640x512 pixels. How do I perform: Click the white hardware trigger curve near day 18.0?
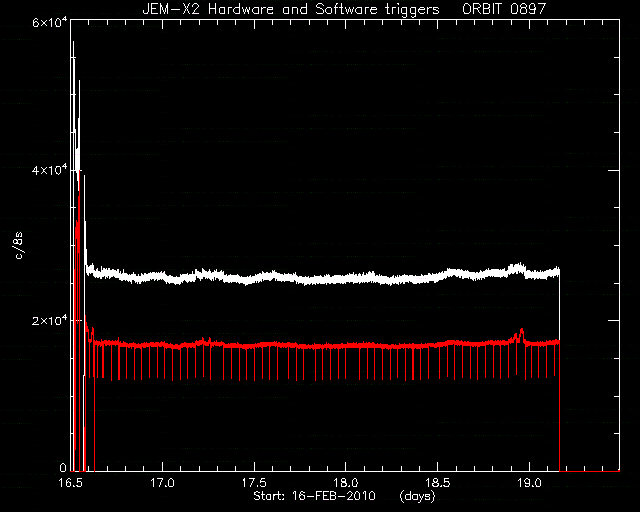346,279
